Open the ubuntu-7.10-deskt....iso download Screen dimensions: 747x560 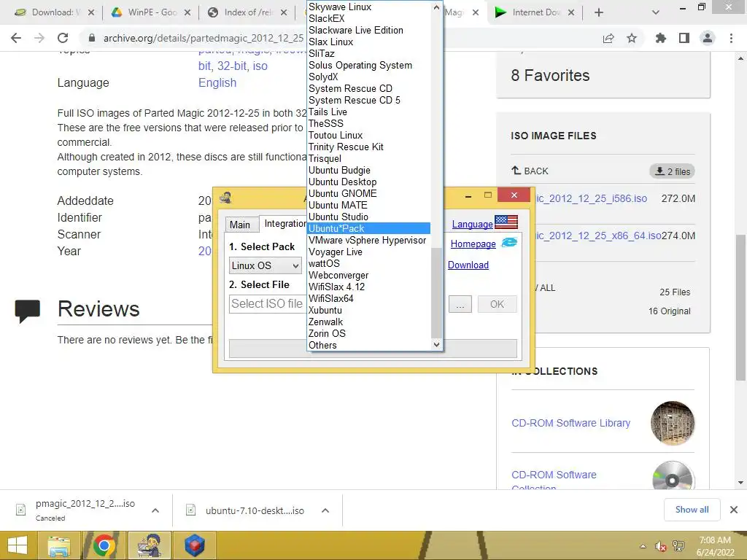tap(255, 510)
